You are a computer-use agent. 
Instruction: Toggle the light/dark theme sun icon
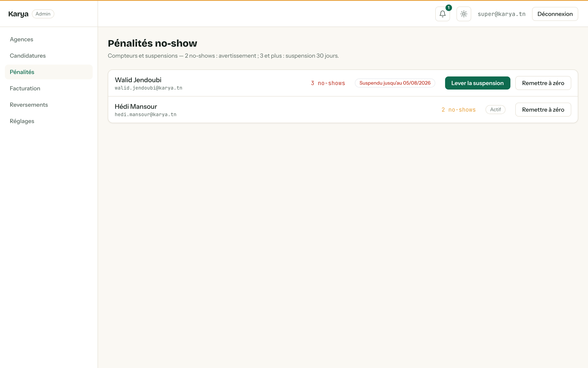pyautogui.click(x=464, y=14)
